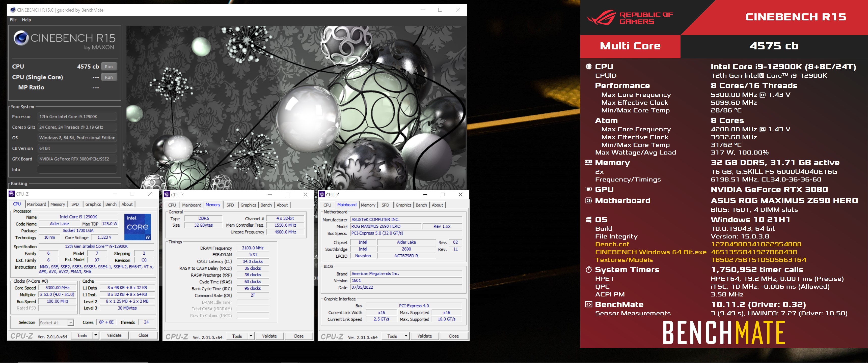The width and height of the screenshot is (868, 363).
Task: Run the CPU Single Core benchmark
Action: [109, 77]
